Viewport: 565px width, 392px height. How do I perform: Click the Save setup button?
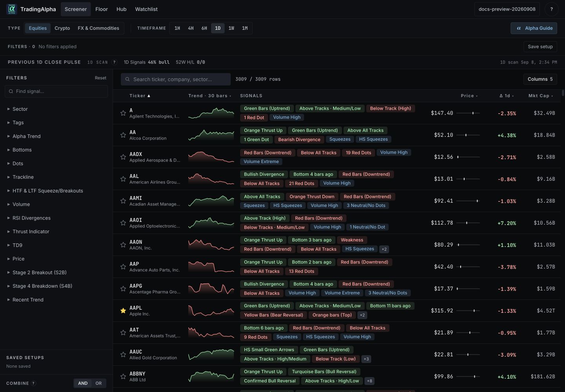point(540,47)
